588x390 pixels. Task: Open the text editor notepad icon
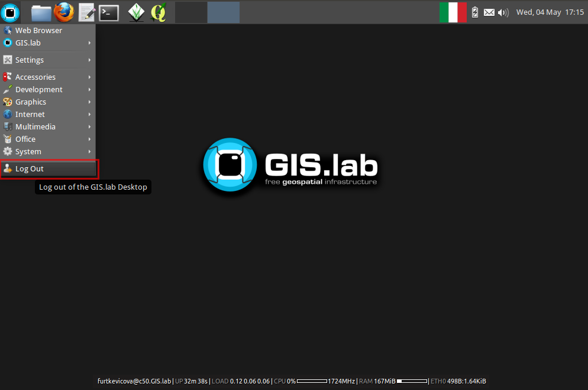pyautogui.click(x=86, y=12)
